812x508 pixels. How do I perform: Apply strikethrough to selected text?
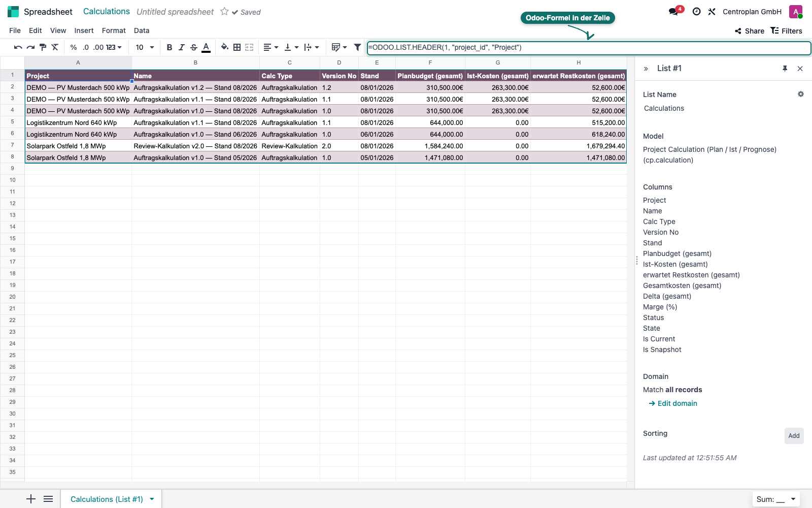193,47
